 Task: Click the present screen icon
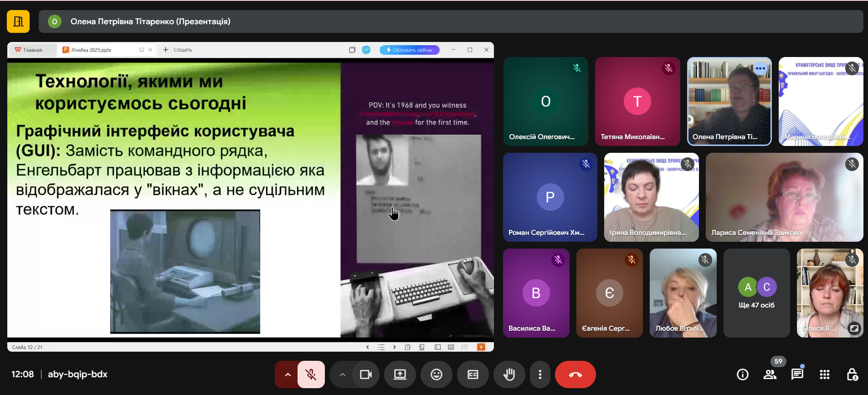point(400,374)
